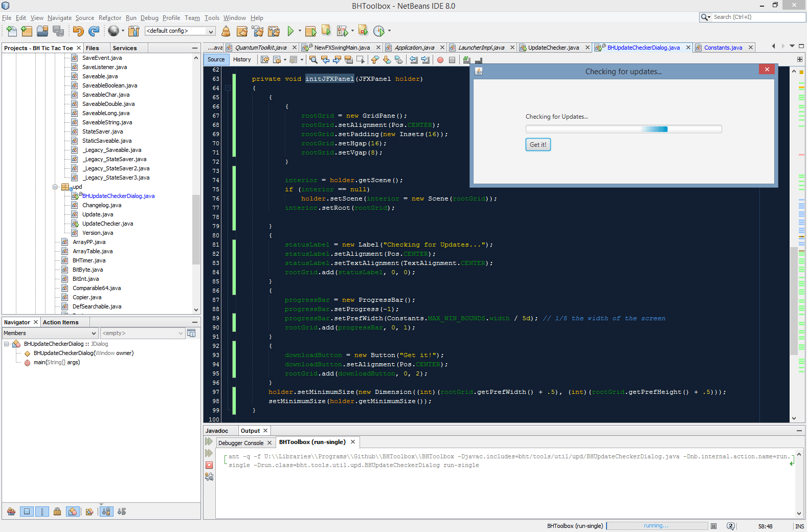The width and height of the screenshot is (807, 532).
Task: Open editor tabs list dropdown arrow
Action: tap(792, 47)
